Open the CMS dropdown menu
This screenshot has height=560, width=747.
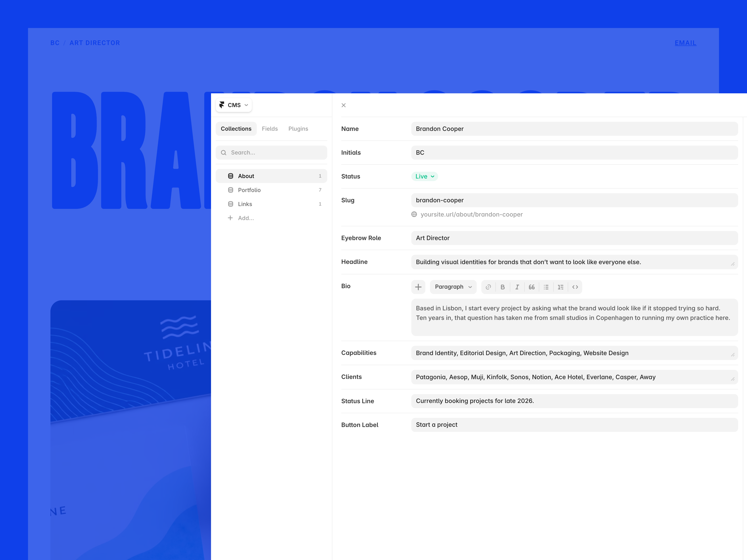click(x=234, y=105)
